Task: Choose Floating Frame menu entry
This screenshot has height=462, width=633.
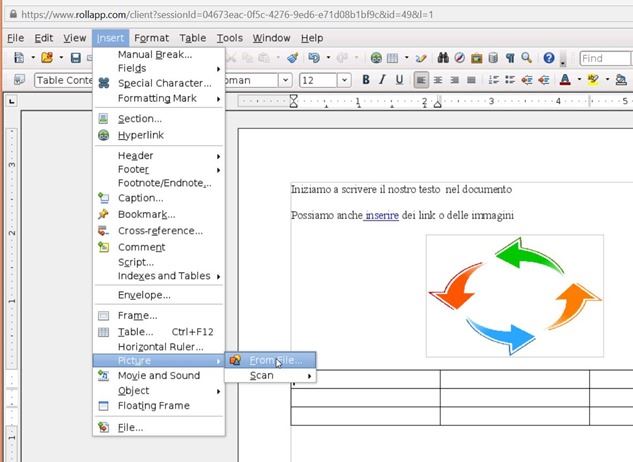Action: [x=159, y=406]
